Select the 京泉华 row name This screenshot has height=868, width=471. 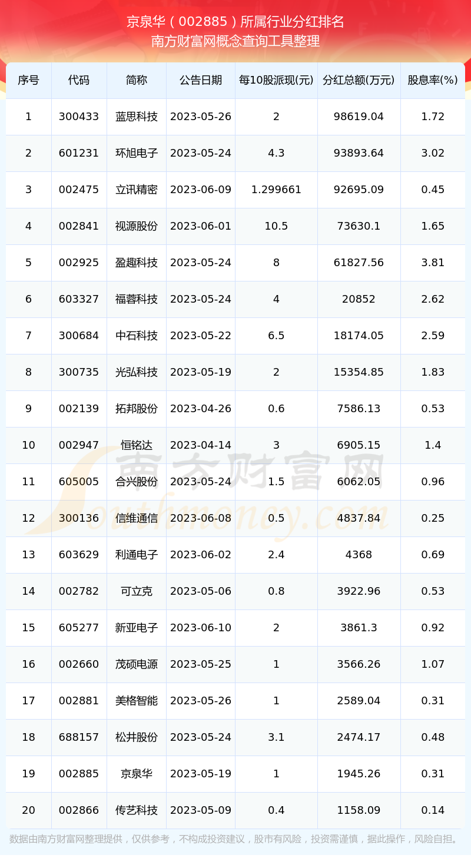point(137,774)
